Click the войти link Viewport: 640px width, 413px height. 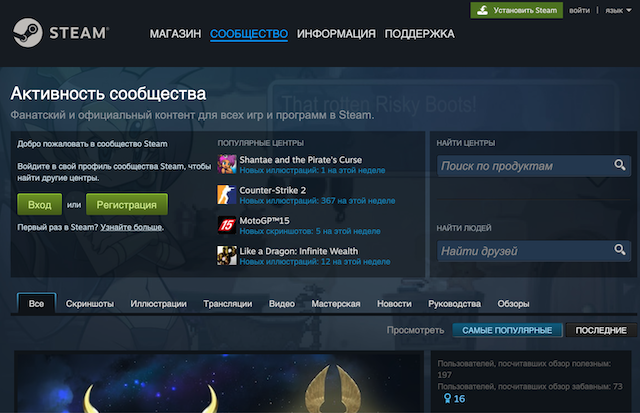coord(579,10)
